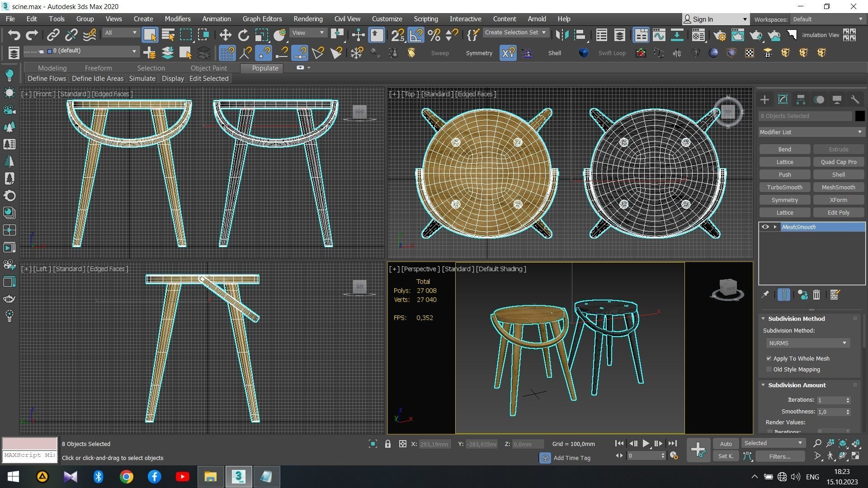The height and width of the screenshot is (488, 868).
Task: Toggle the Angle Snap icon
Action: pos(416,35)
